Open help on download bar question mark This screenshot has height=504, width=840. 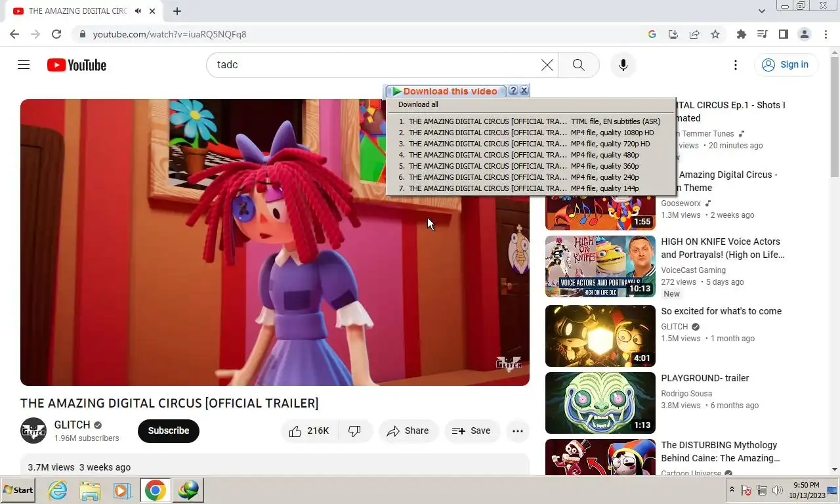pyautogui.click(x=513, y=91)
